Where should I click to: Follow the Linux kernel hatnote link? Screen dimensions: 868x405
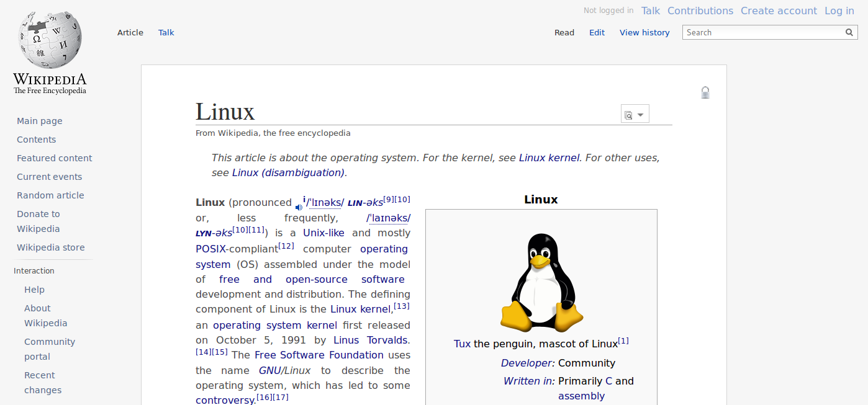[x=549, y=158]
